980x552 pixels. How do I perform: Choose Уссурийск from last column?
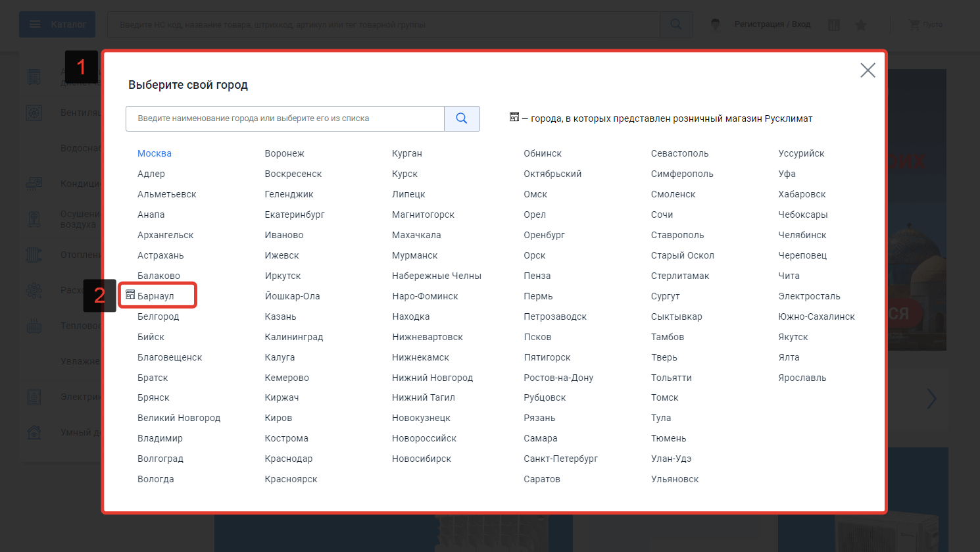point(802,153)
